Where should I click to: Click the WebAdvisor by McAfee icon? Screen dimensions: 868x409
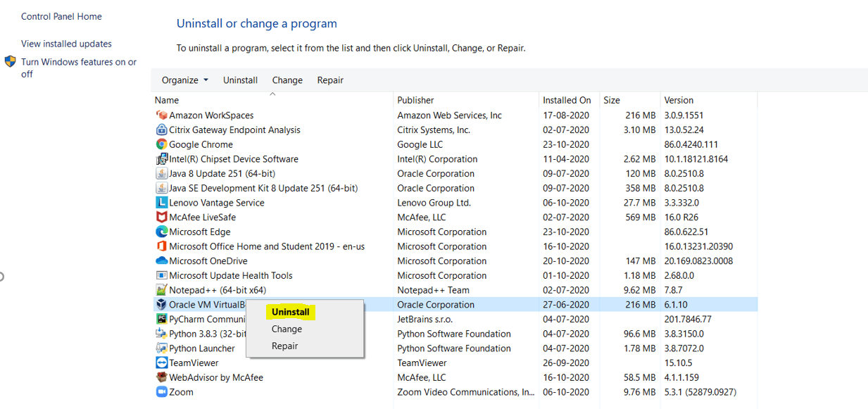(161, 377)
